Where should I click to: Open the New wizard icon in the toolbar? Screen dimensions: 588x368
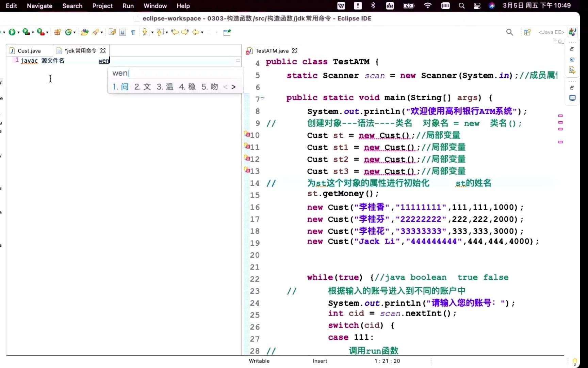point(57,32)
